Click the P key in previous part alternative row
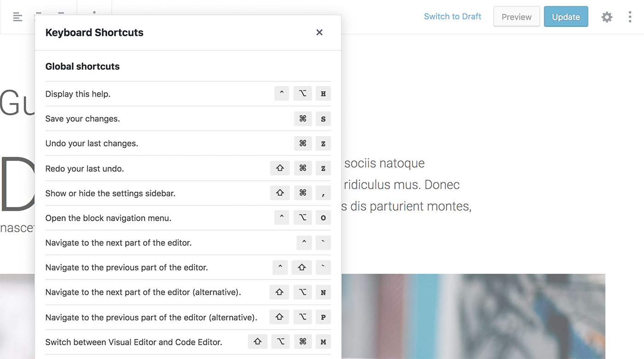This screenshot has height=359, width=644. [x=323, y=317]
